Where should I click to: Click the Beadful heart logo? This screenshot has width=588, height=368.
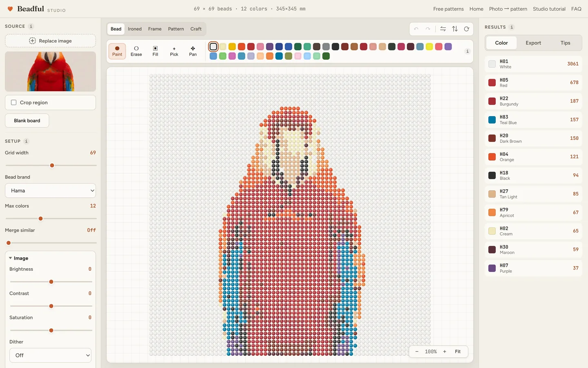point(10,9)
